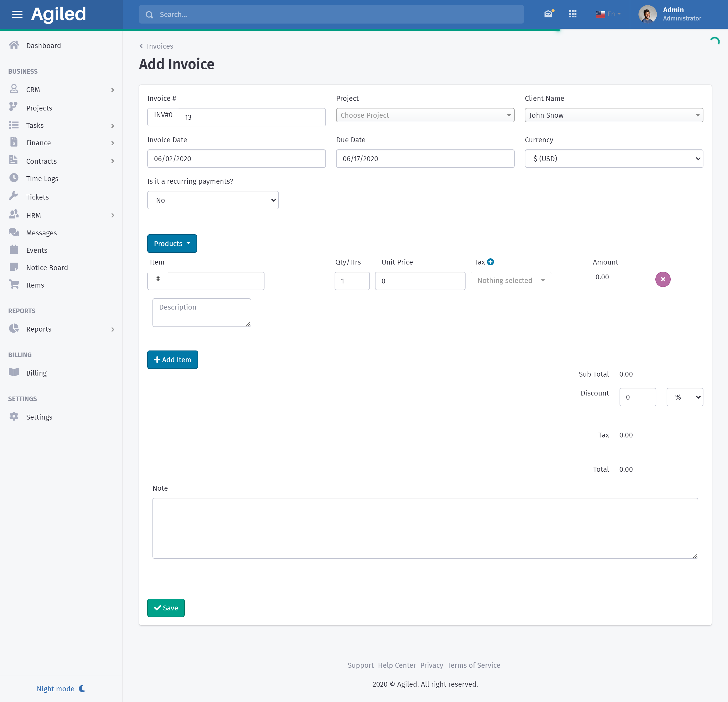Click the Notice Board icon in sidebar
The height and width of the screenshot is (702, 728).
(14, 267)
